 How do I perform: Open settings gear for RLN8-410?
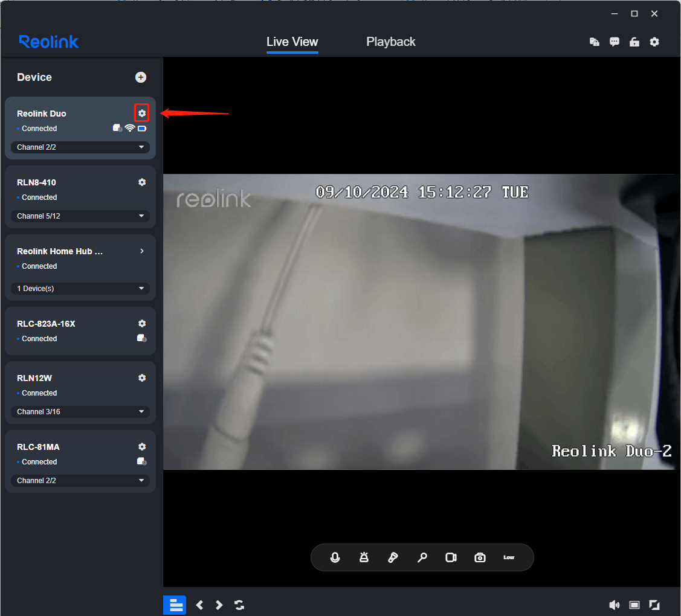coord(142,182)
